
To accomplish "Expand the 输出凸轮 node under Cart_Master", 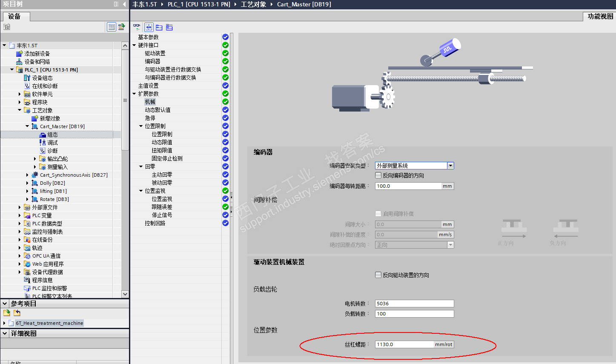I will pyautogui.click(x=35, y=159).
